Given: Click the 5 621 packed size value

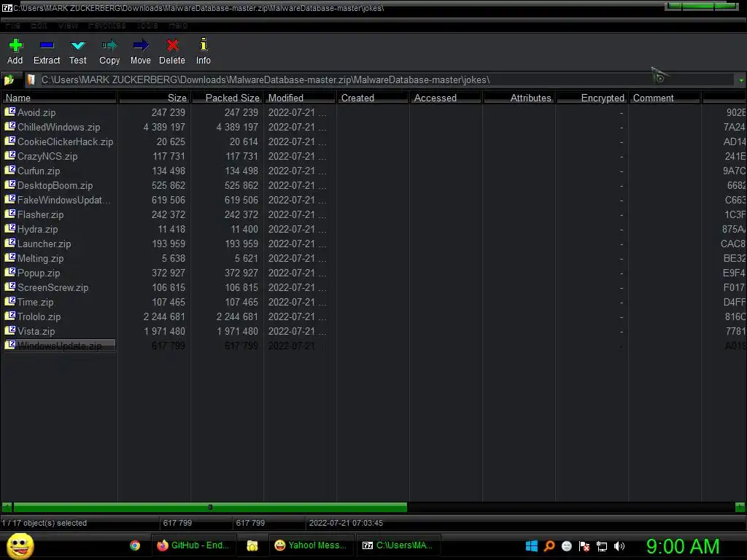Looking at the screenshot, I should click(247, 259).
